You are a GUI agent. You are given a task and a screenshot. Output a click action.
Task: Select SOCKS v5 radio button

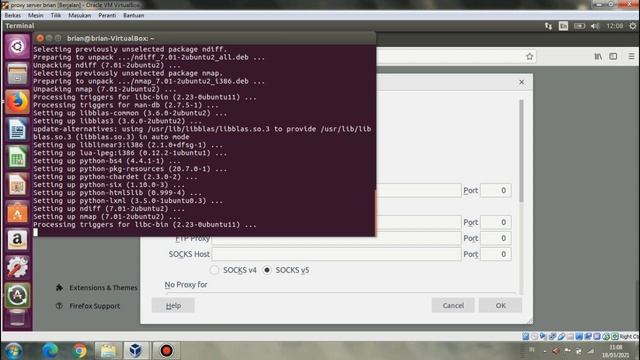[x=267, y=270]
